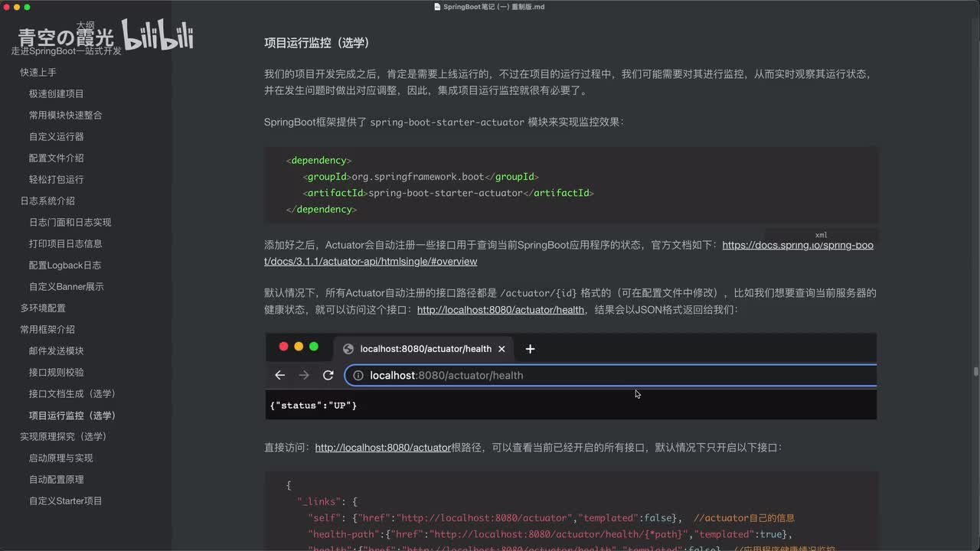Jump to 多环境配置 section

[43, 308]
